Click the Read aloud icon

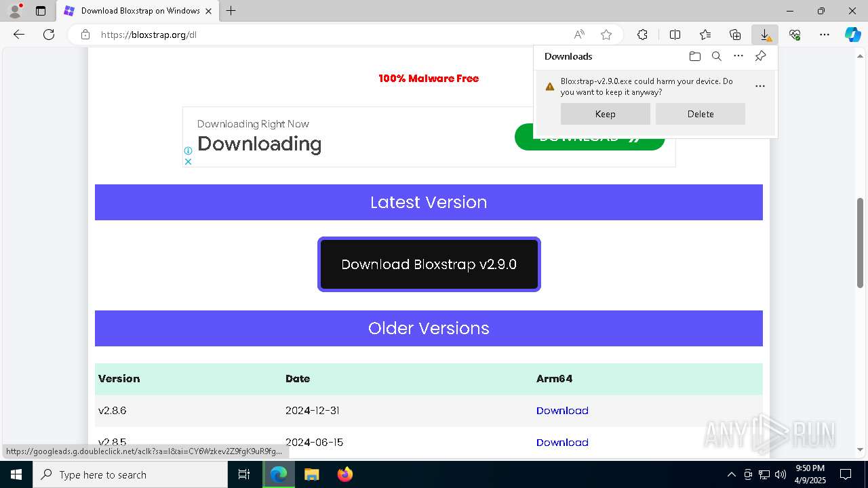(x=579, y=35)
